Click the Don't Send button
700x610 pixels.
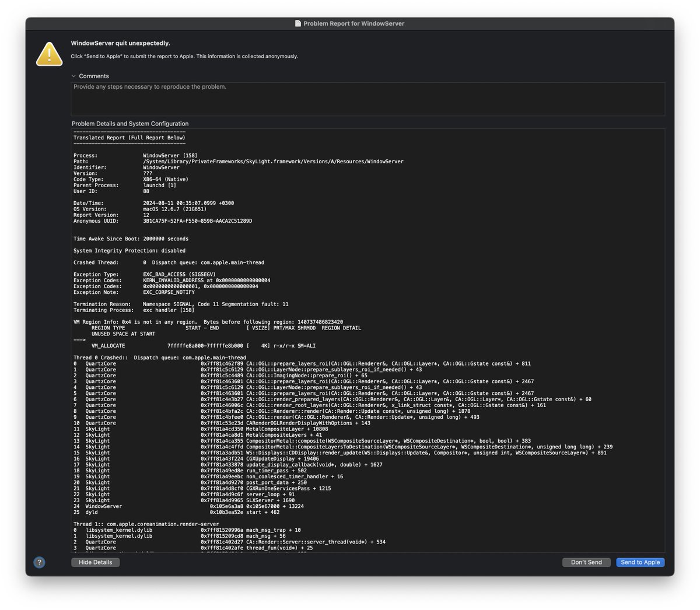pos(586,562)
